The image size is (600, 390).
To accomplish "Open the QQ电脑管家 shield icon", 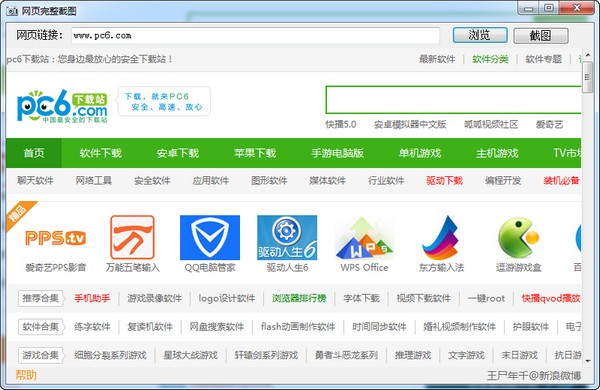I will 210,237.
